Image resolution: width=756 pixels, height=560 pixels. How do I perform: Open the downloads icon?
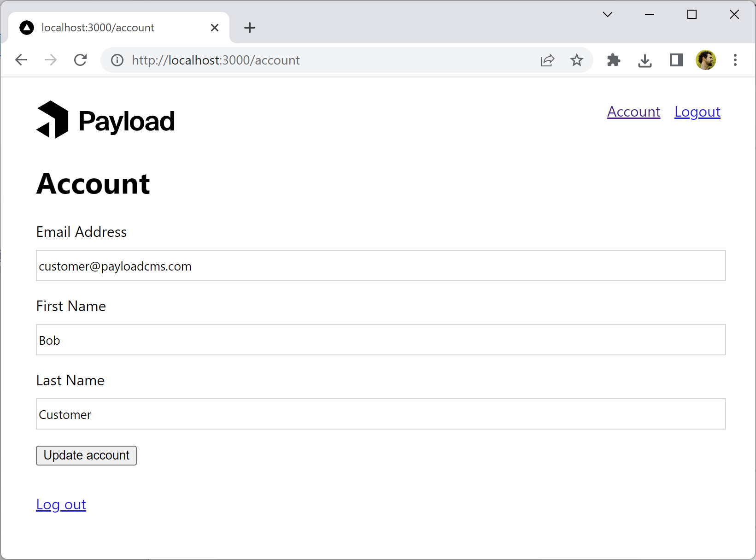tap(645, 60)
